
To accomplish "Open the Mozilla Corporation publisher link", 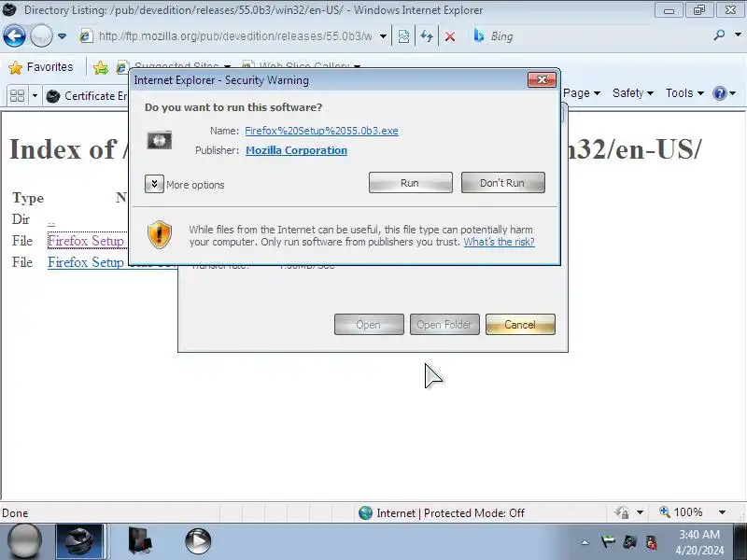I will coord(296,150).
